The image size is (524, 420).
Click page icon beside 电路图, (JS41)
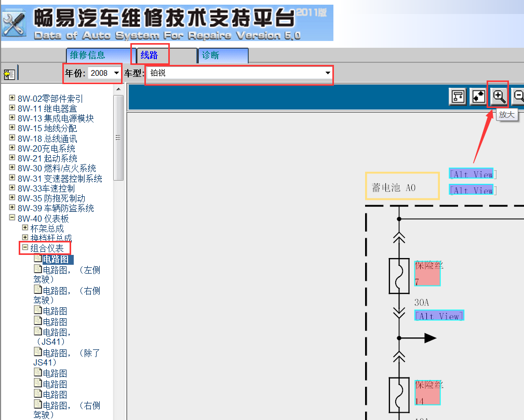pyautogui.click(x=38, y=331)
